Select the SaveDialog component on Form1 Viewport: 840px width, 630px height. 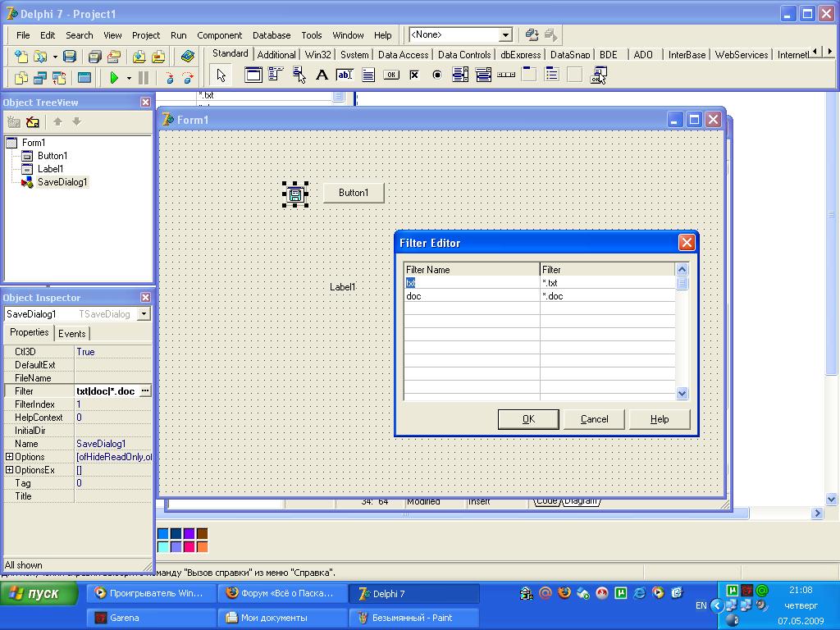[295, 194]
